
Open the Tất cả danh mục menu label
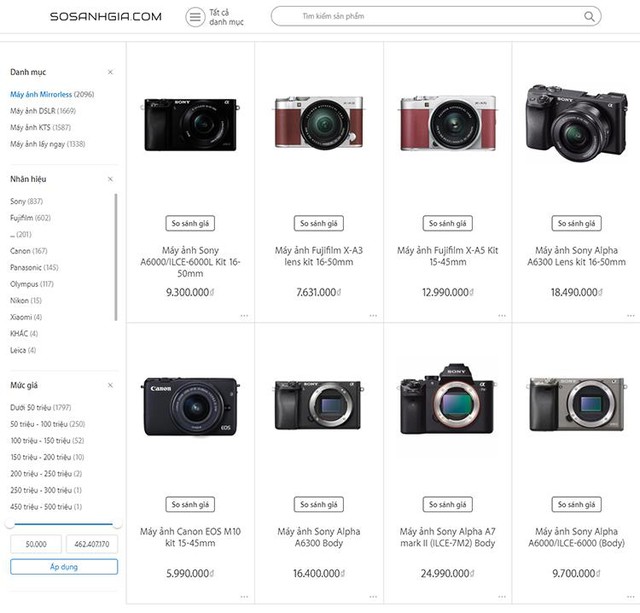(x=226, y=17)
